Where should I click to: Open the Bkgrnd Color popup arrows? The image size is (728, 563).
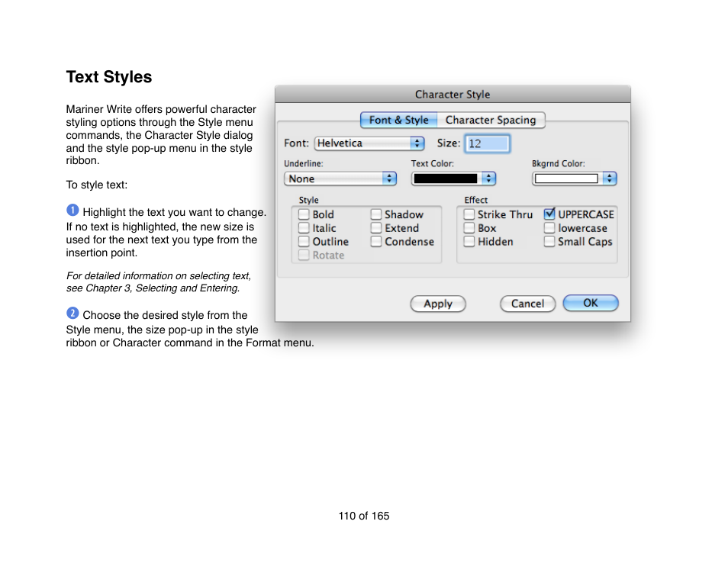pos(610,179)
